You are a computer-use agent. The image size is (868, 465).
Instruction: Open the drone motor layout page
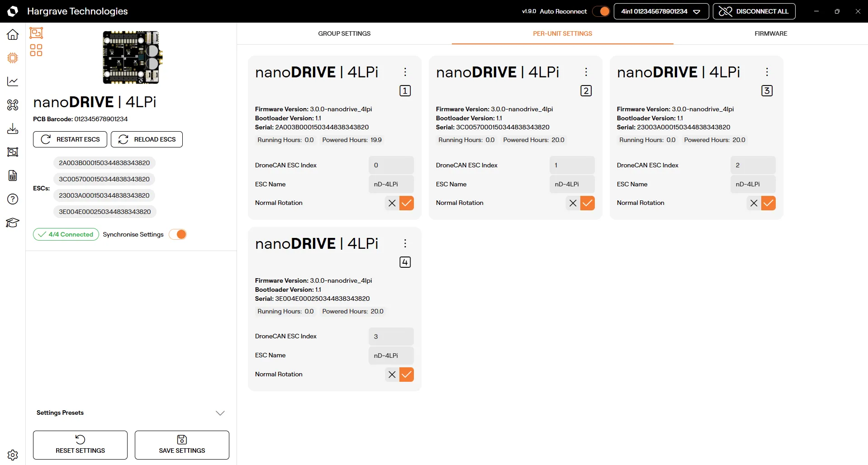click(x=13, y=105)
